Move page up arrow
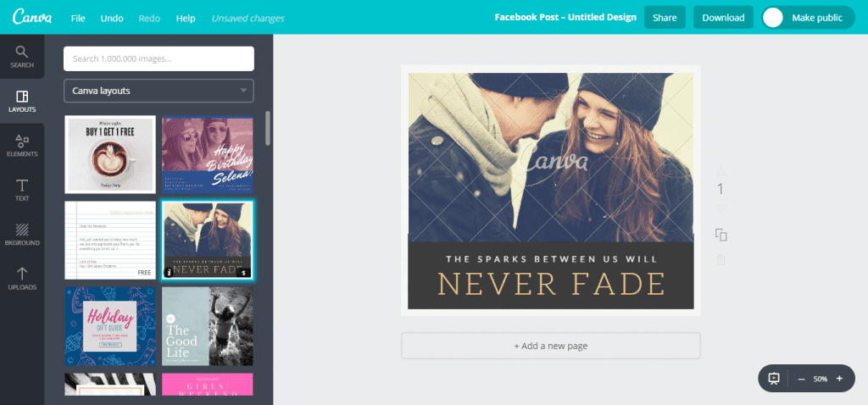This screenshot has height=405, width=868. coord(721,171)
